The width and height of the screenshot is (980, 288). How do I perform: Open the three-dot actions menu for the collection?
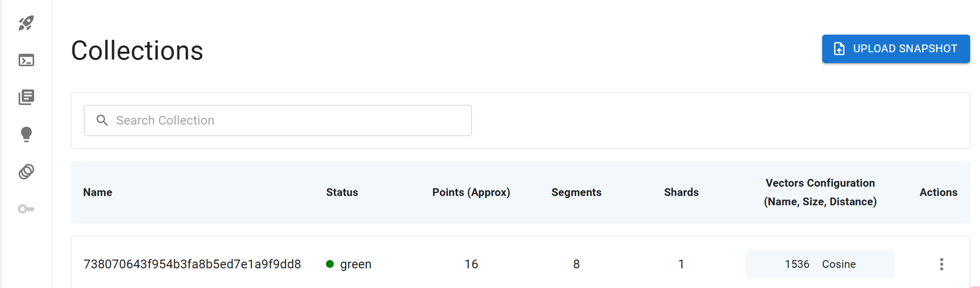click(x=941, y=264)
